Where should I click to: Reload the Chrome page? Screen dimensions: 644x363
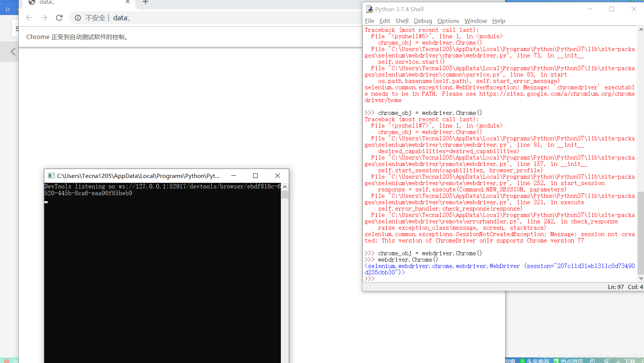pyautogui.click(x=59, y=18)
